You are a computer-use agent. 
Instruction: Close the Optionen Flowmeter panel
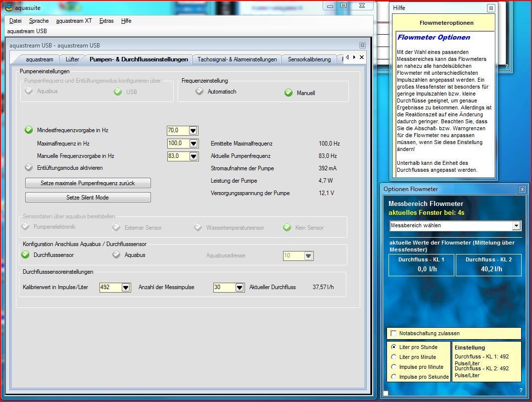[522, 189]
